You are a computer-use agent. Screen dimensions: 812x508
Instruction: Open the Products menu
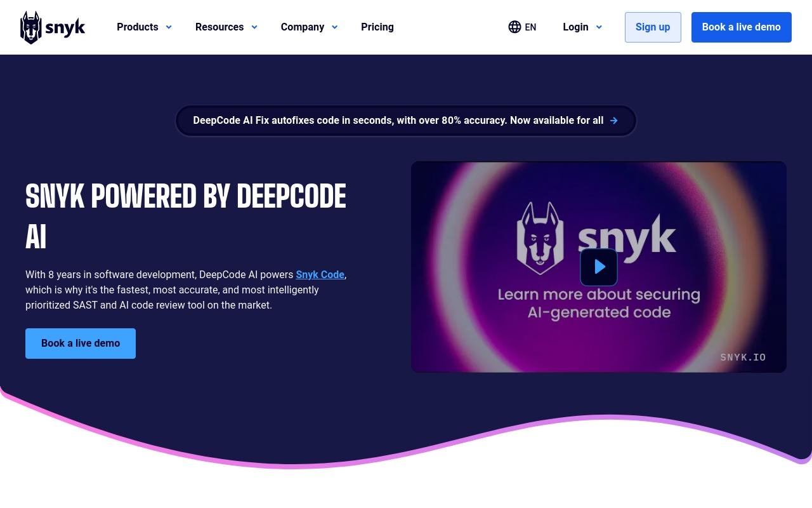[138, 27]
